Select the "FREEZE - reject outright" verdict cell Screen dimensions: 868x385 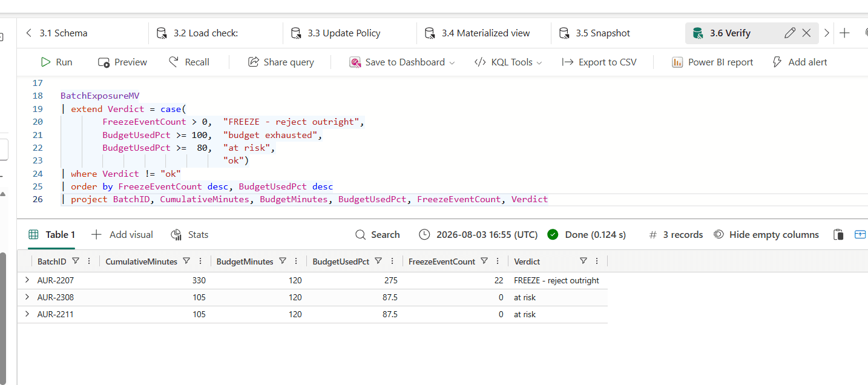pos(556,280)
